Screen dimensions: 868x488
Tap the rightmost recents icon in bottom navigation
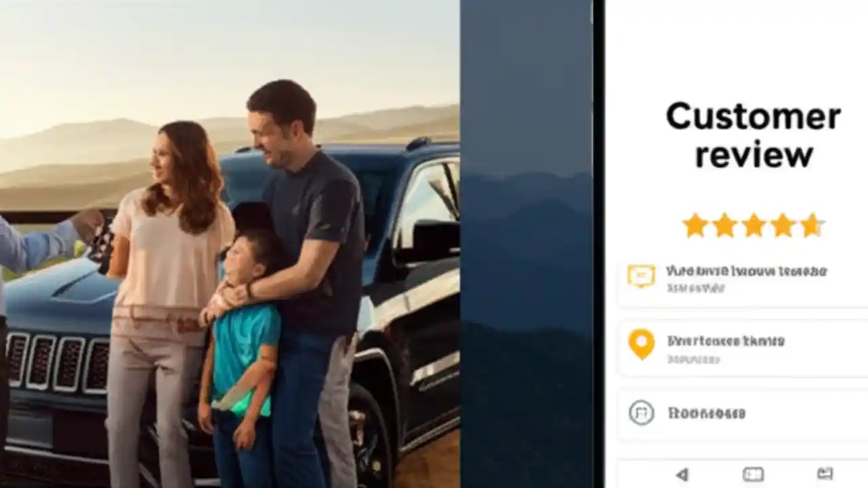(x=825, y=474)
